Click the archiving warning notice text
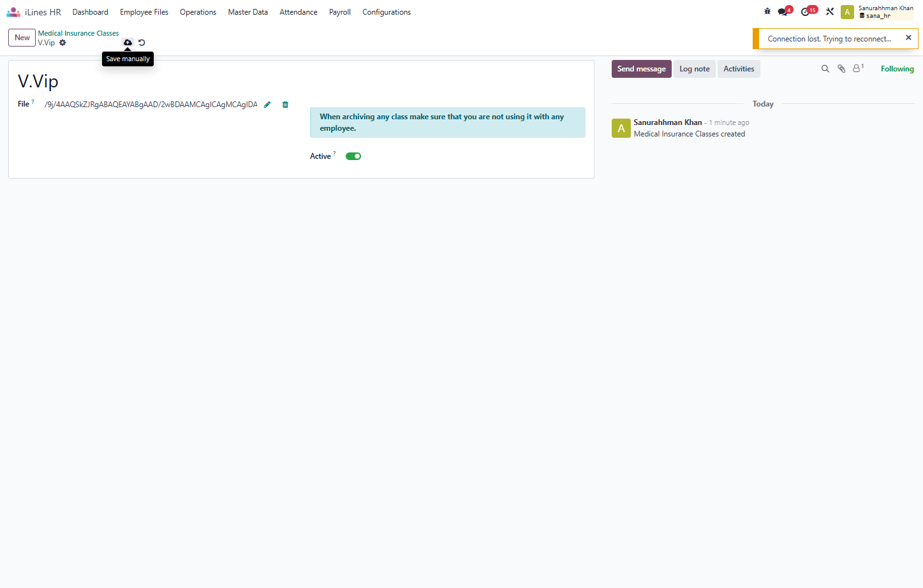Viewport: 923px width, 588px height. click(x=442, y=122)
